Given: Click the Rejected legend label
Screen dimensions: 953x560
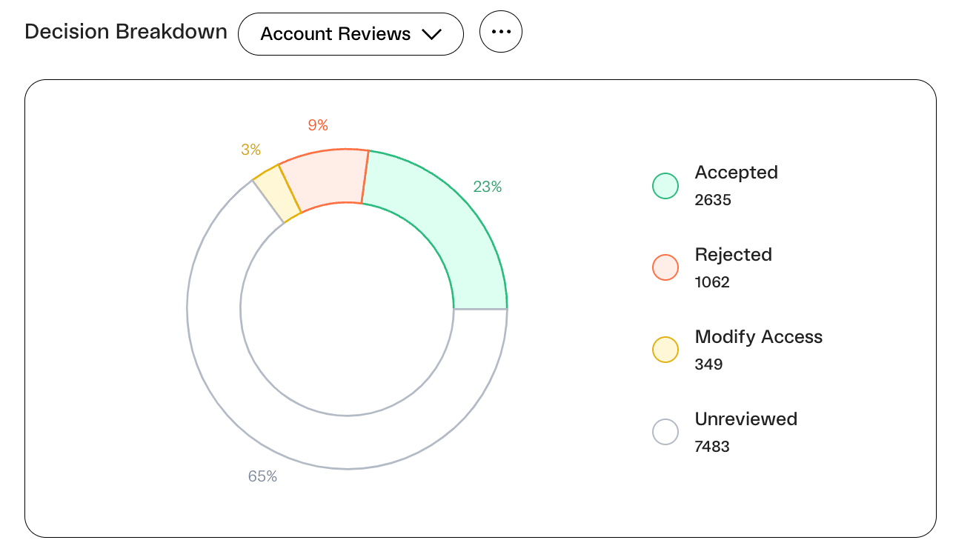Looking at the screenshot, I should pyautogui.click(x=733, y=255).
